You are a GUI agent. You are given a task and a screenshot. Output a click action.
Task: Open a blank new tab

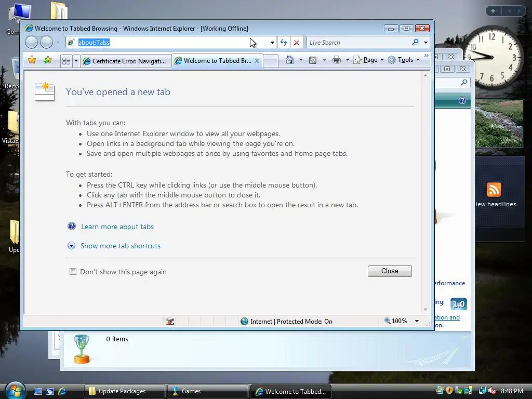pos(270,61)
